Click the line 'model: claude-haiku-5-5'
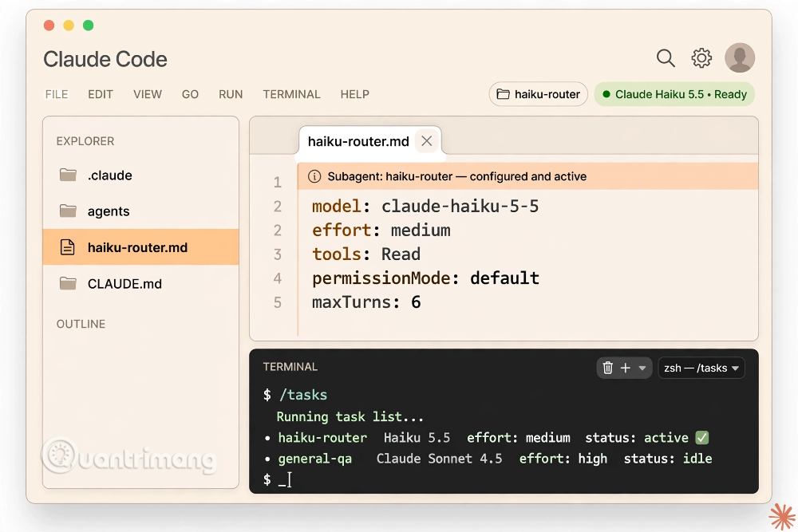This screenshot has width=798, height=532. pos(425,206)
